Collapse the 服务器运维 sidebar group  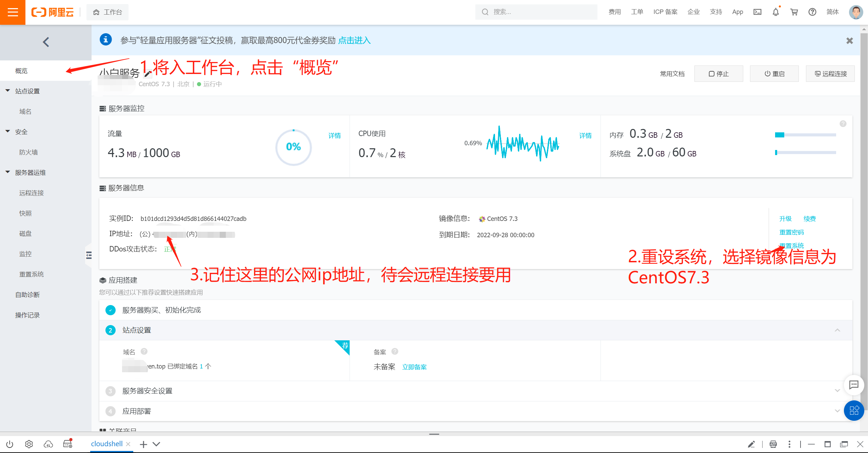pyautogui.click(x=8, y=172)
